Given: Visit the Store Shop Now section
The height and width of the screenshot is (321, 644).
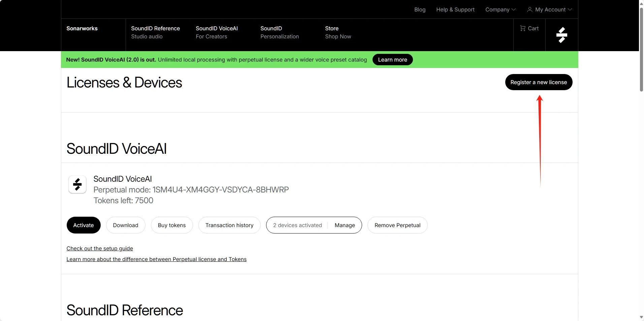Looking at the screenshot, I should pyautogui.click(x=338, y=32).
